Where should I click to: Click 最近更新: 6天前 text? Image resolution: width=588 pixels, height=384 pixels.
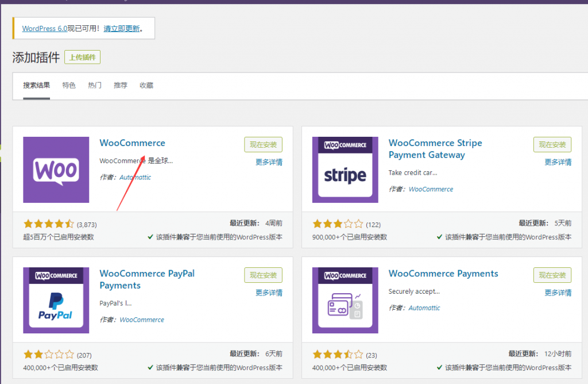pos(256,354)
